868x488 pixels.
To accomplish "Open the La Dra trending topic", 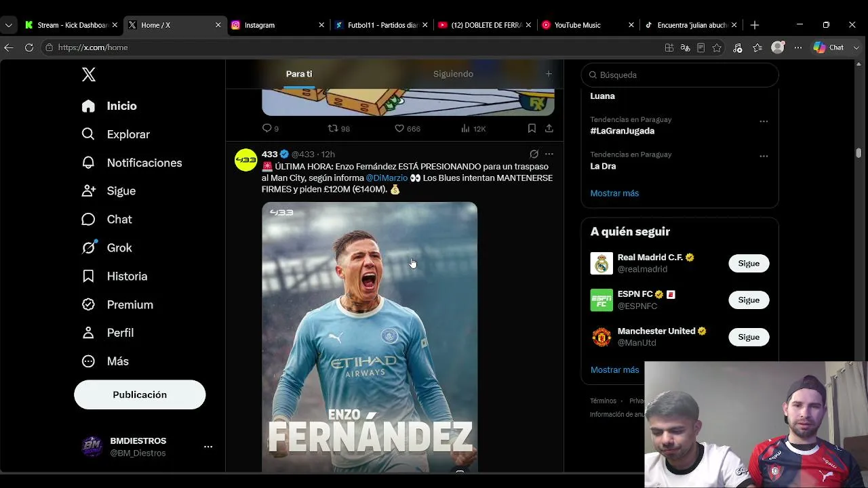I will (x=603, y=166).
